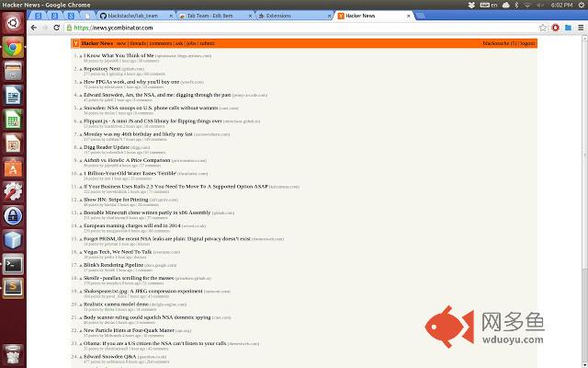
Task: Open the Files manager from the dock
Action: pyautogui.click(x=13, y=72)
